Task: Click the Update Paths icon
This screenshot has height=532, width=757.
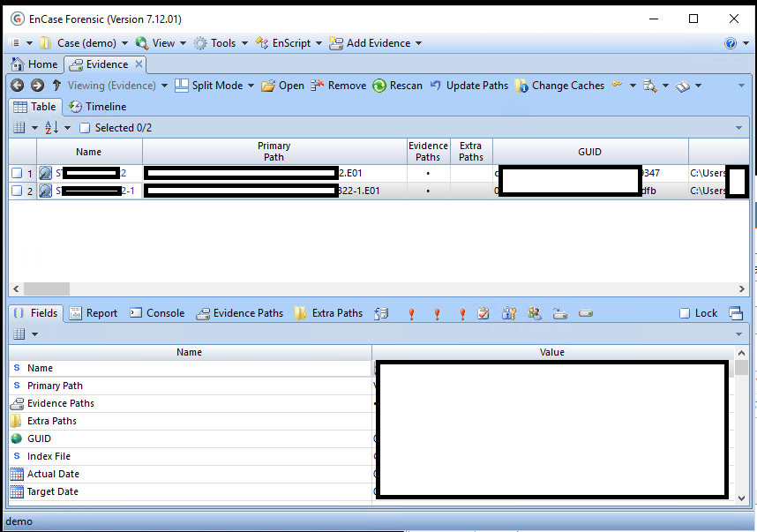Action: (436, 86)
